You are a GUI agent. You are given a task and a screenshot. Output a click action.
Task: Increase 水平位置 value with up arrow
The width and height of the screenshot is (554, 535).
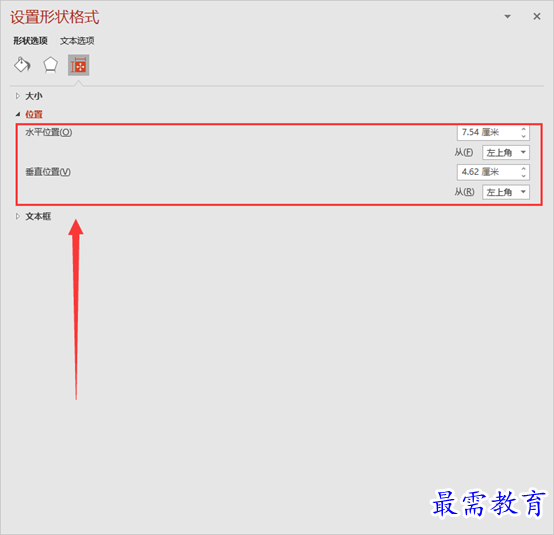524,129
